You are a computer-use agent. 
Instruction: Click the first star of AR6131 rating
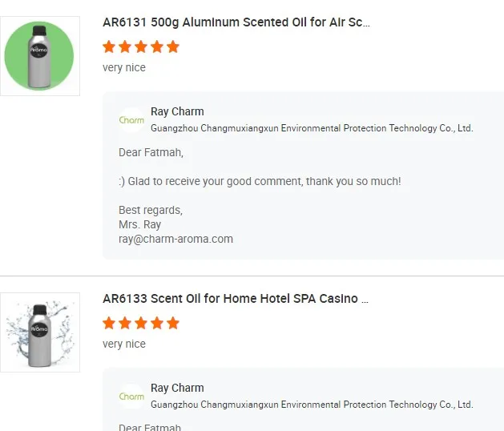110,46
